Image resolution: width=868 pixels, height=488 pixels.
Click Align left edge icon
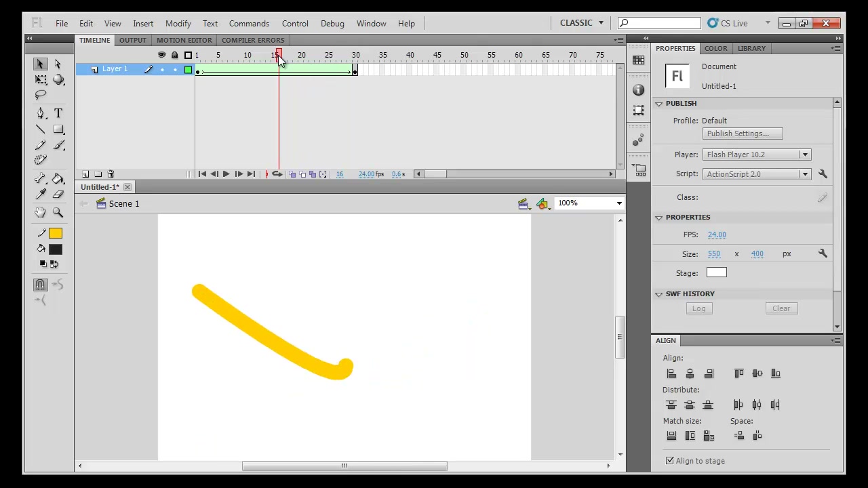(x=671, y=373)
